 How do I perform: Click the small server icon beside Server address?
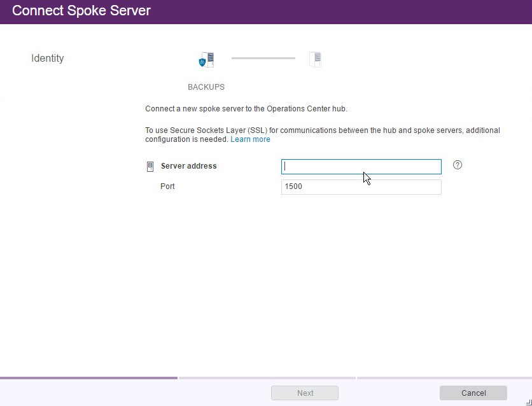pyautogui.click(x=150, y=167)
